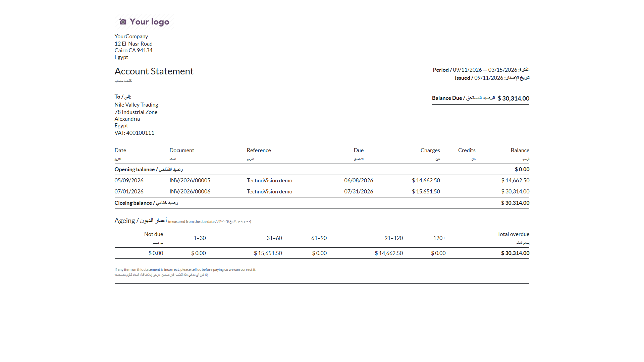The height and width of the screenshot is (362, 644).
Task: Click the date 05/09/2026
Action: tap(129, 180)
